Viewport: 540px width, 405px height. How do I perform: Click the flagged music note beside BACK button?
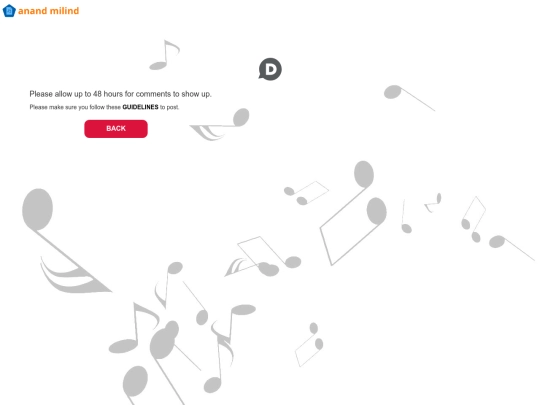[x=219, y=124]
